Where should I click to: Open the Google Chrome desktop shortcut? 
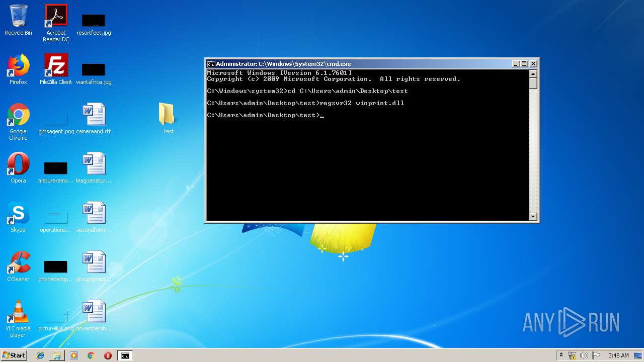click(x=18, y=122)
